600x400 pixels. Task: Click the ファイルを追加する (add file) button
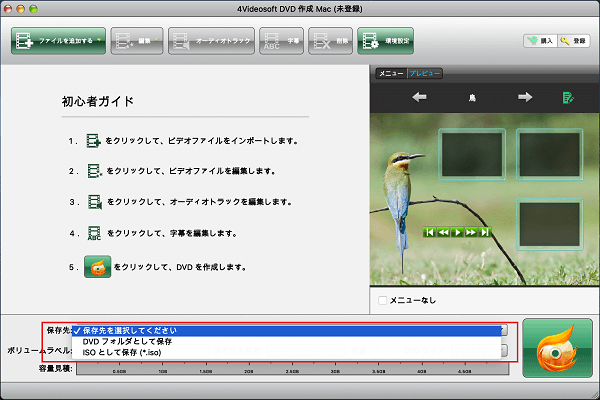click(x=58, y=41)
